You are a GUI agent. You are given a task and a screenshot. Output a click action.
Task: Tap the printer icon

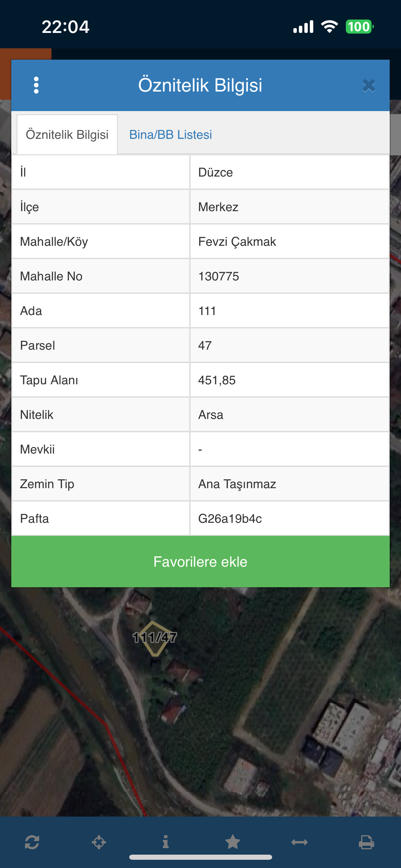click(366, 842)
